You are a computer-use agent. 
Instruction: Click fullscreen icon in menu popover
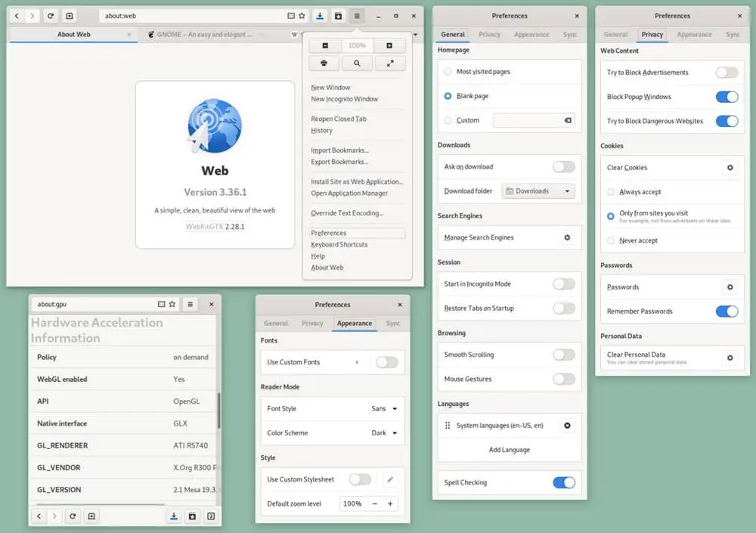[x=390, y=64]
